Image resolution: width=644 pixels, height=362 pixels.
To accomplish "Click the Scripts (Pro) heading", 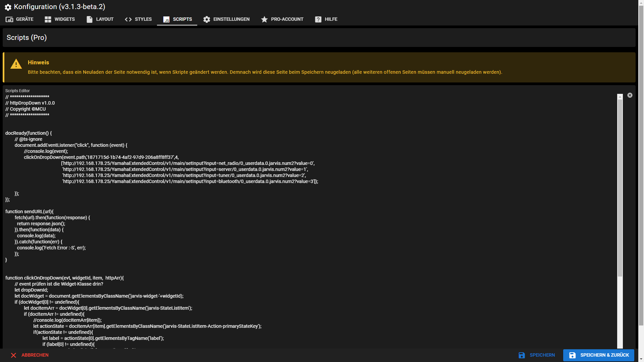I will click(27, 38).
